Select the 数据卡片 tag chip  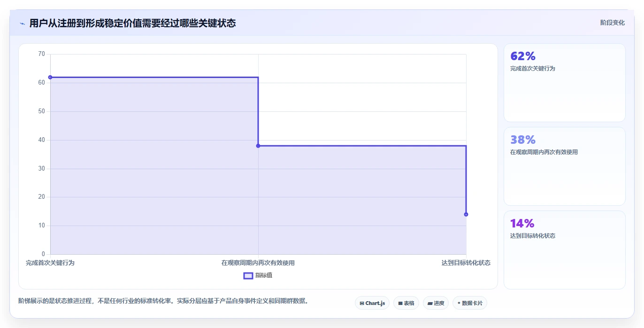[x=469, y=303]
